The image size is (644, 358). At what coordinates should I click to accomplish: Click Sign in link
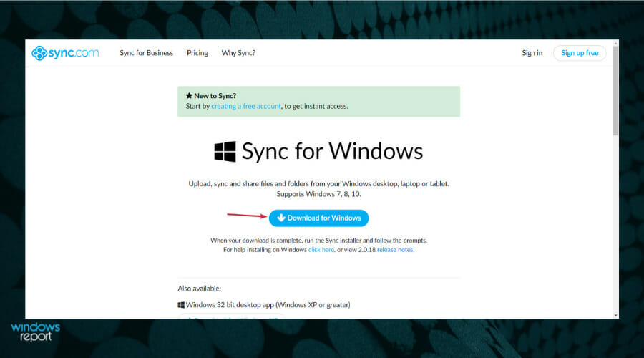point(532,53)
